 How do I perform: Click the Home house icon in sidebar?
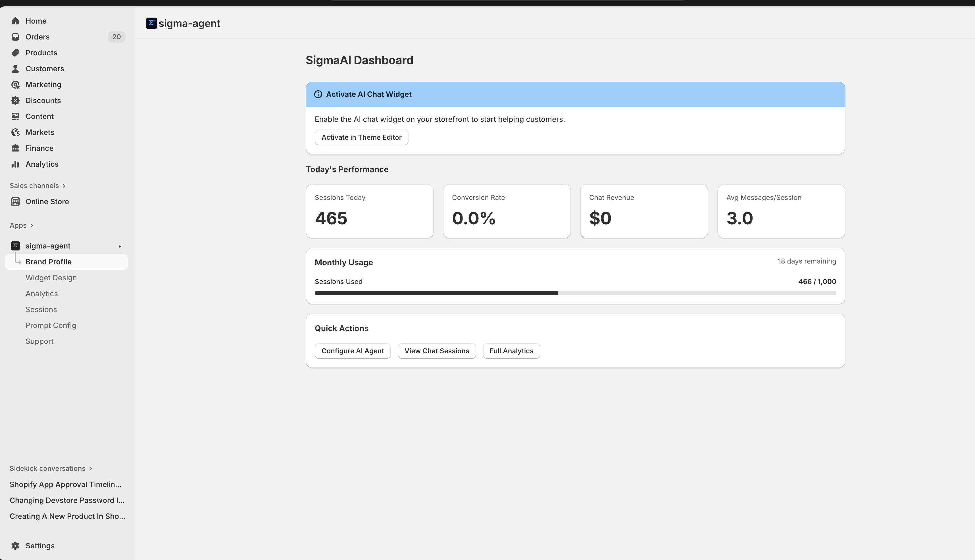(x=15, y=21)
